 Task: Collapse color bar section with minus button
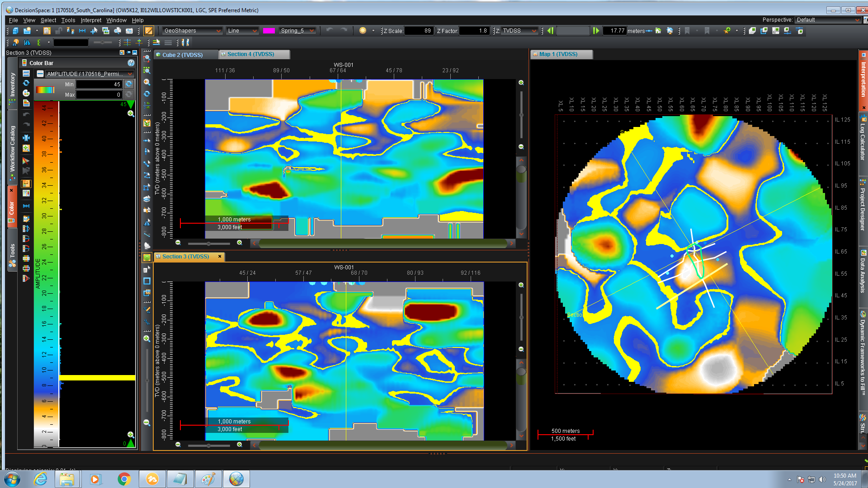[40, 74]
